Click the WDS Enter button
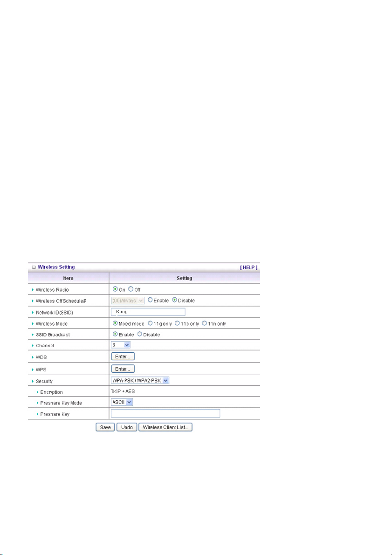The image size is (392, 555). tap(123, 356)
